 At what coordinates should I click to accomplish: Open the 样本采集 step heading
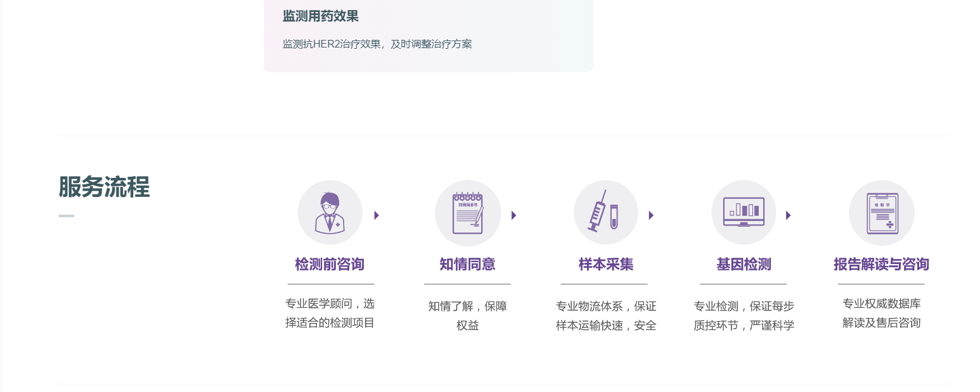pos(605,264)
